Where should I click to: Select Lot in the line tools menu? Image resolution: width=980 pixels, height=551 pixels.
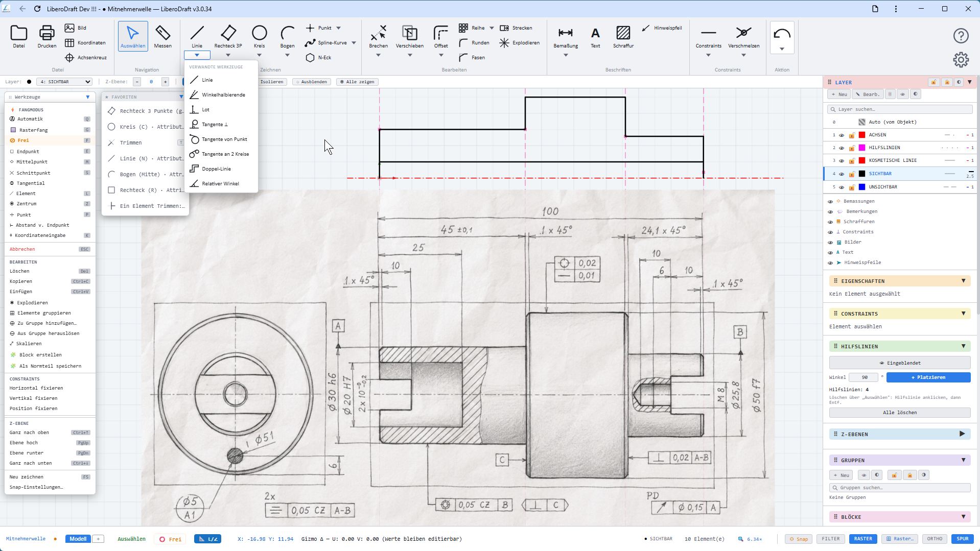tap(221, 110)
